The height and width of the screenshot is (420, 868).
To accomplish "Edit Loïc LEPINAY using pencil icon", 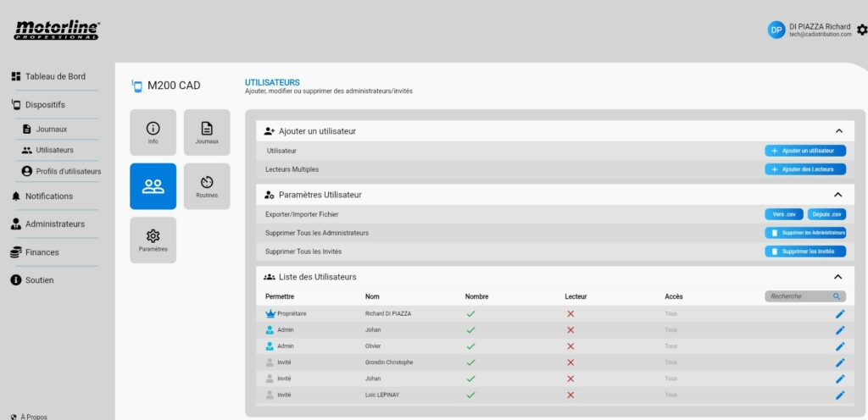I will point(839,395).
